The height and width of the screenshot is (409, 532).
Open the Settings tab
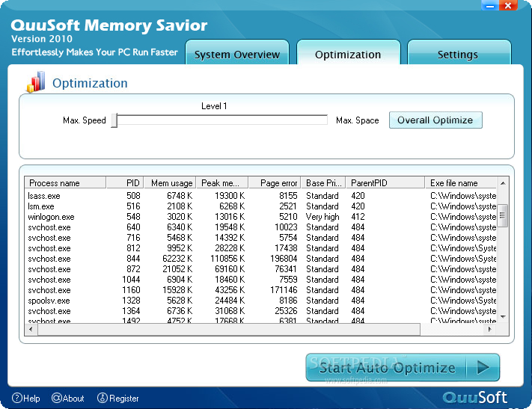(x=457, y=55)
